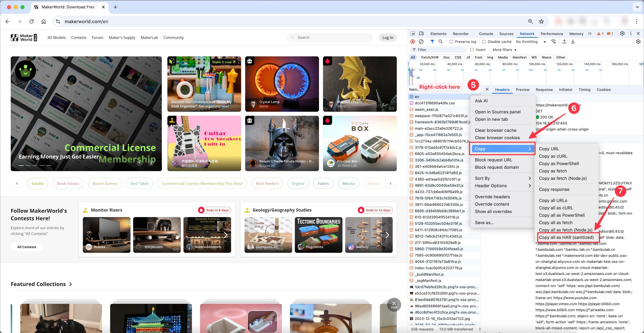Open the MakerLab navigation link
This screenshot has height=333, width=644.
pos(149,38)
